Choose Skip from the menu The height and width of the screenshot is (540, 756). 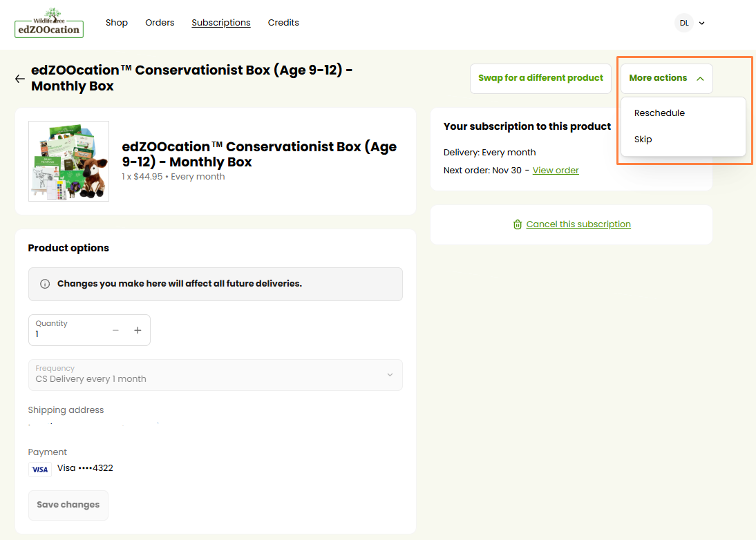pyautogui.click(x=643, y=139)
